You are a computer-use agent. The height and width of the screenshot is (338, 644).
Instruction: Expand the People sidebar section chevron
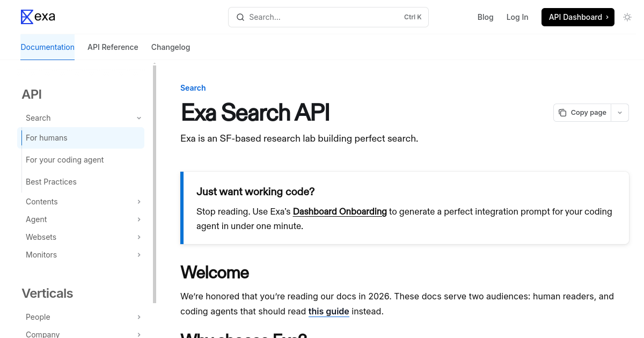pyautogui.click(x=139, y=317)
